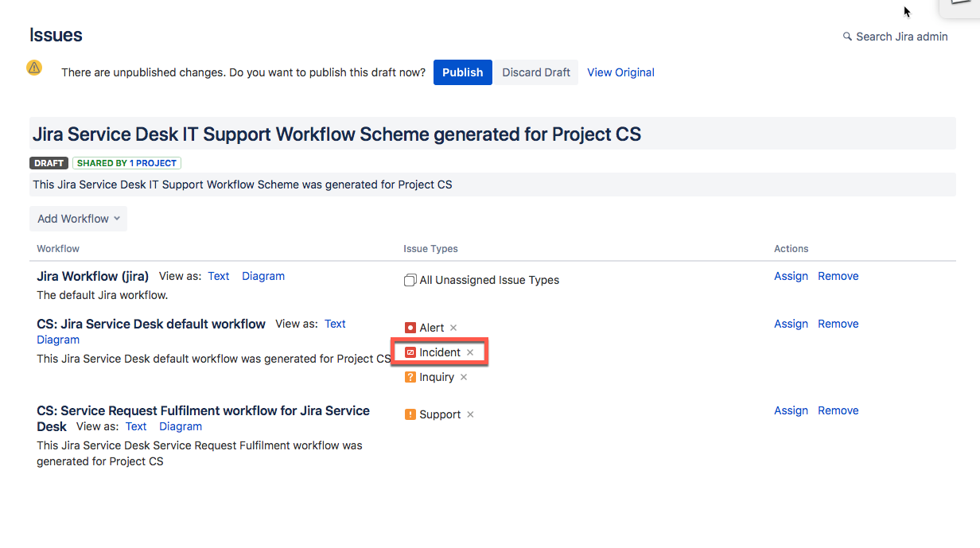This screenshot has width=980, height=548.
Task: Click the orange Support issue type icon
Action: click(x=410, y=414)
